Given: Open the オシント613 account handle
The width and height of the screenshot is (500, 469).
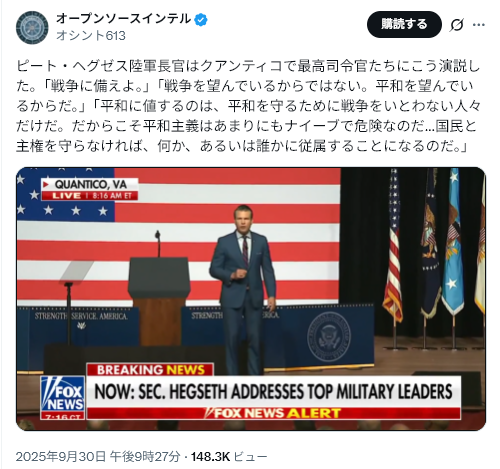Looking at the screenshot, I should coord(91,35).
